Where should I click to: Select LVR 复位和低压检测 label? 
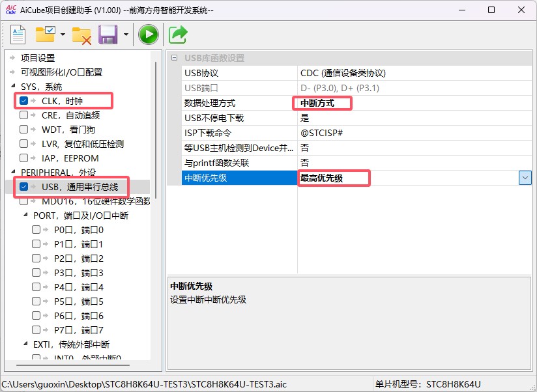[x=83, y=144]
